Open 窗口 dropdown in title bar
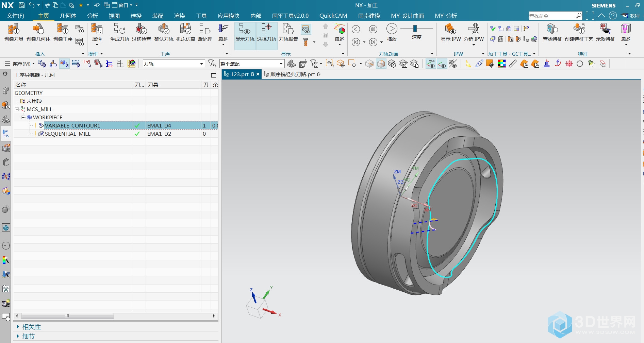Screen dimensions: 644x343 pos(122,5)
